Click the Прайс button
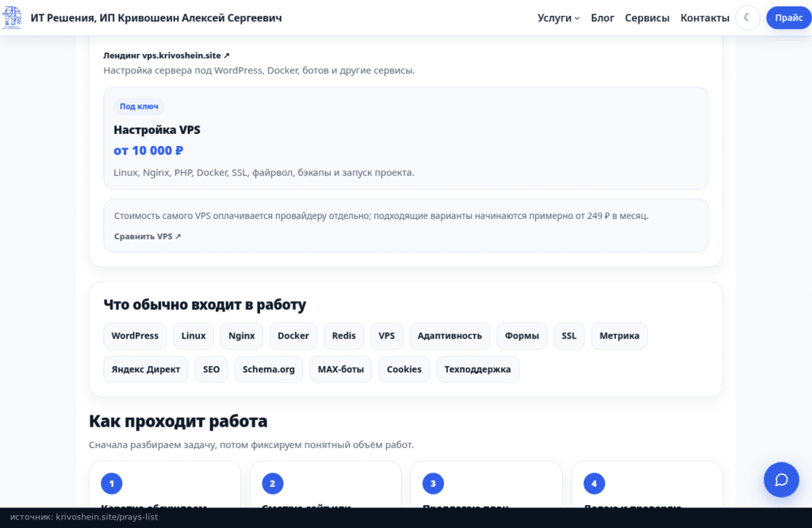 [788, 17]
